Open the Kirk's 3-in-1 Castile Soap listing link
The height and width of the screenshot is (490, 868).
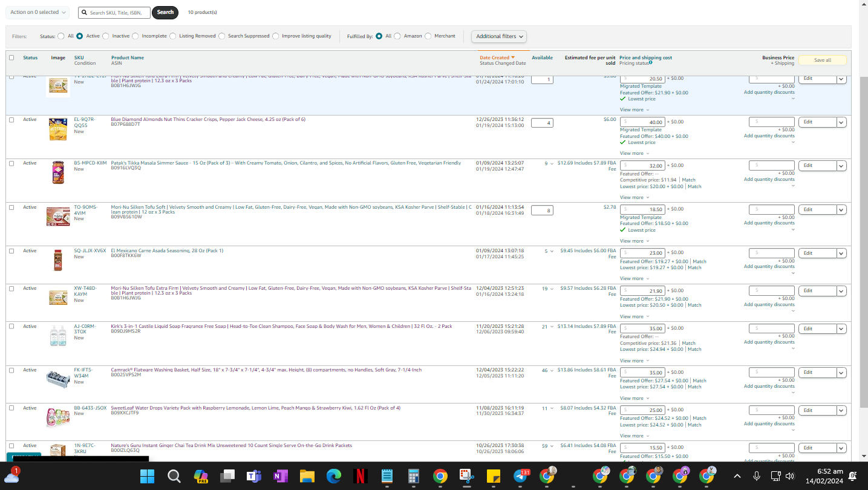281,327
